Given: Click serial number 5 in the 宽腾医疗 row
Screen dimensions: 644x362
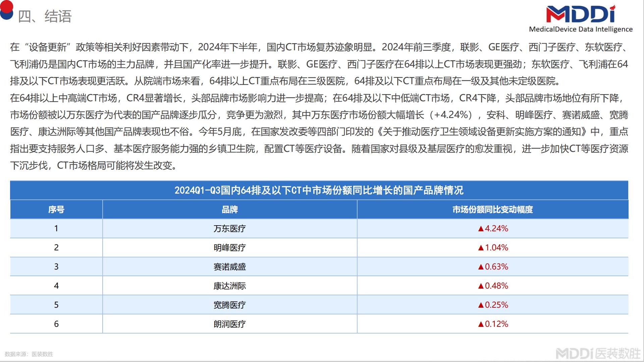Looking at the screenshot, I should click(x=56, y=305).
